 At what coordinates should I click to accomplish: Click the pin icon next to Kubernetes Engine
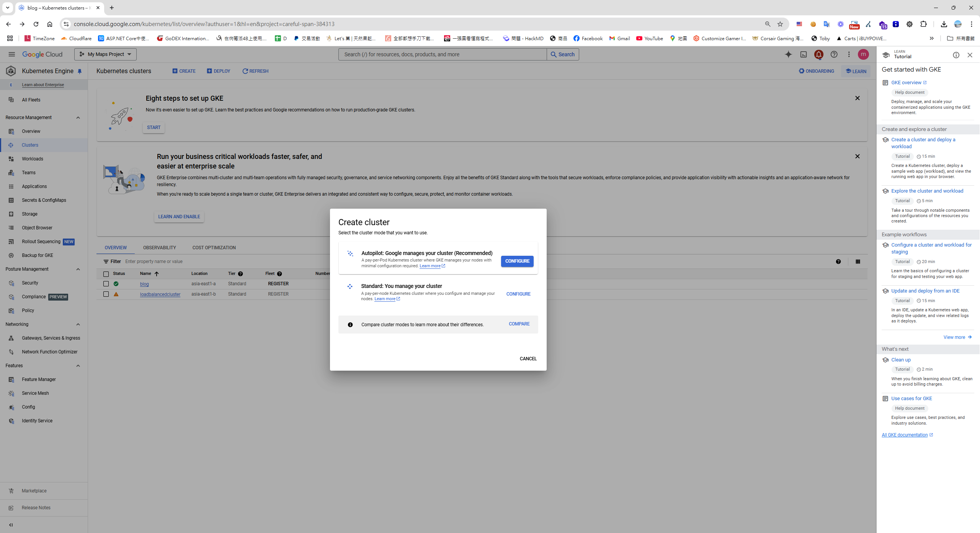80,71
